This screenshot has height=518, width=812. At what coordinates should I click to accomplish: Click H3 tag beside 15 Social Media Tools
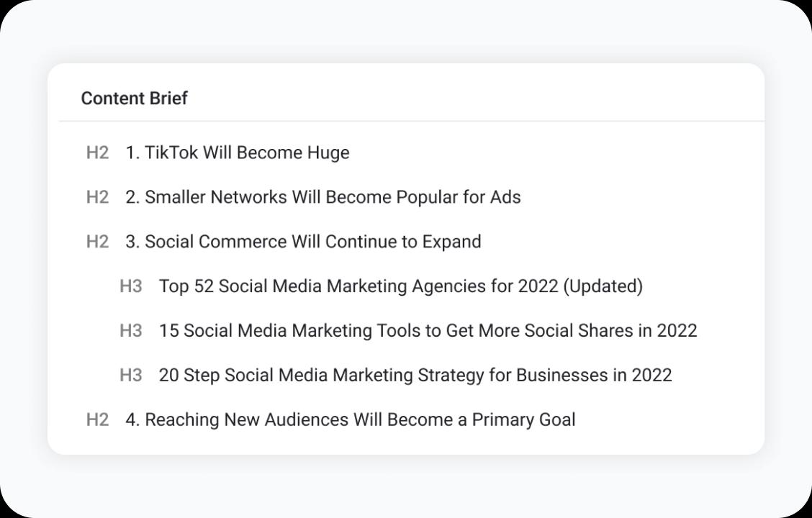coord(131,331)
